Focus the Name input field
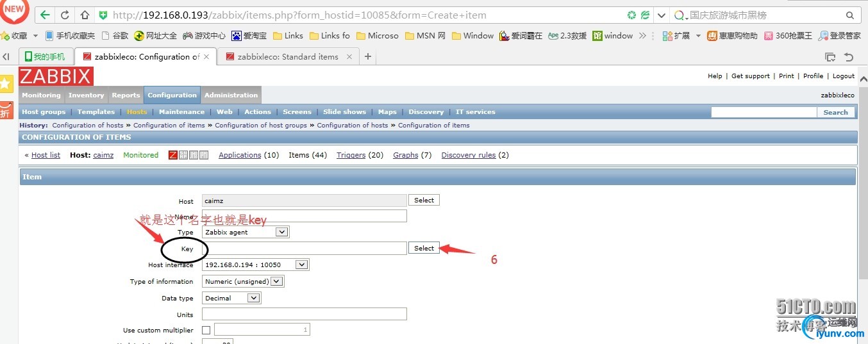 [x=305, y=216]
